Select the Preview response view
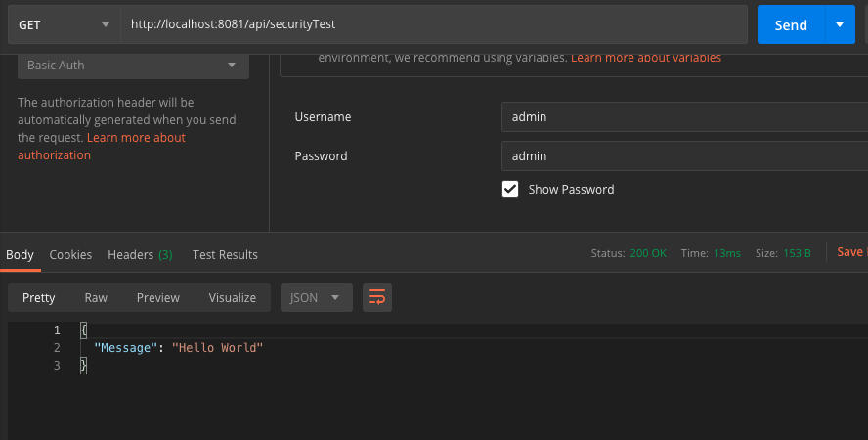The image size is (868, 440). [x=158, y=298]
